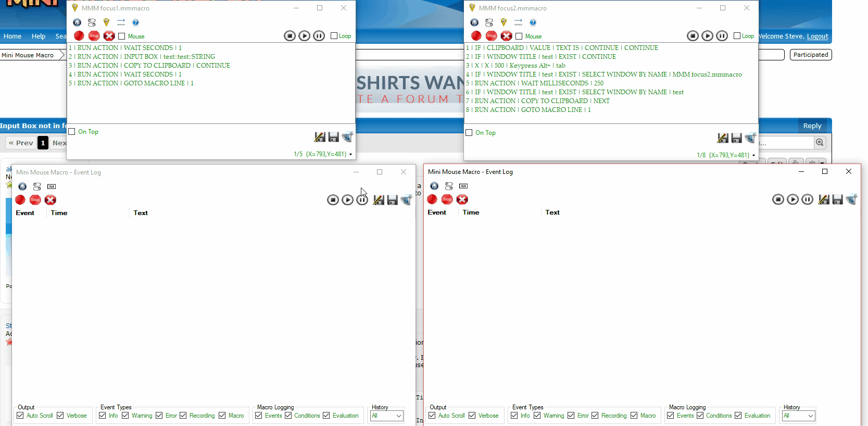868x426 pixels.
Task: Click home icon in focus2 macro window
Action: point(474,22)
